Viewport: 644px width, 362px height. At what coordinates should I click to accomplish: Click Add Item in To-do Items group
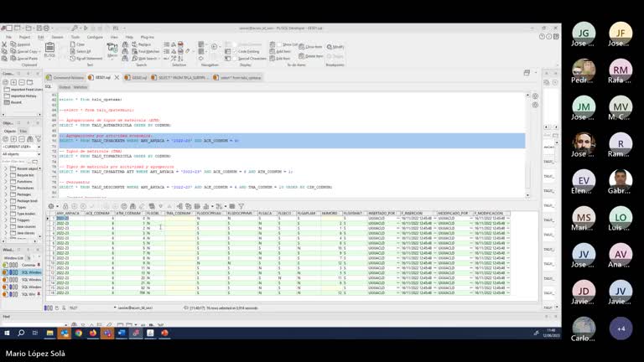coord(280,51)
